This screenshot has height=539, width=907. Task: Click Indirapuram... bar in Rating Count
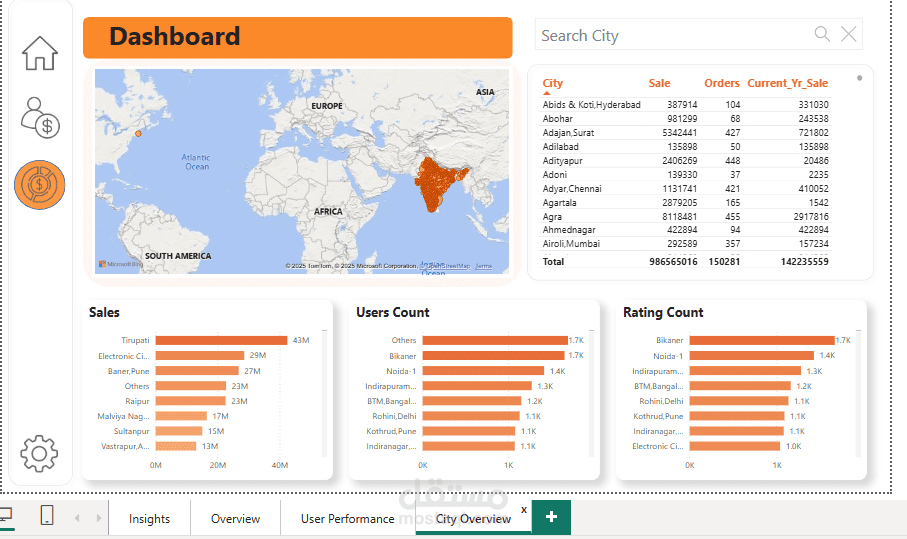746,371
